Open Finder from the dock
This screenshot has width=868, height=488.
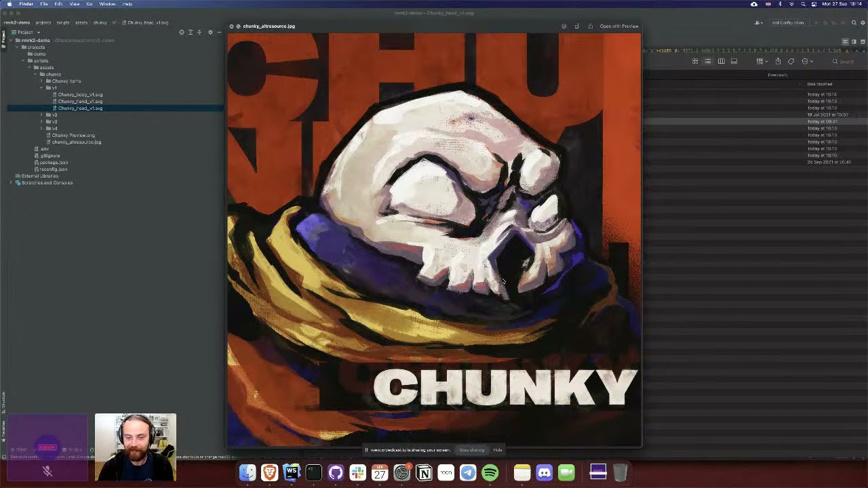click(248, 472)
